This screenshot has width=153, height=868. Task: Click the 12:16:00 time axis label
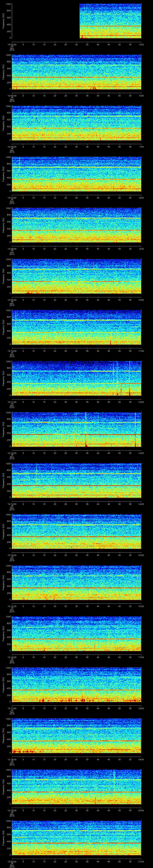point(12,657)
